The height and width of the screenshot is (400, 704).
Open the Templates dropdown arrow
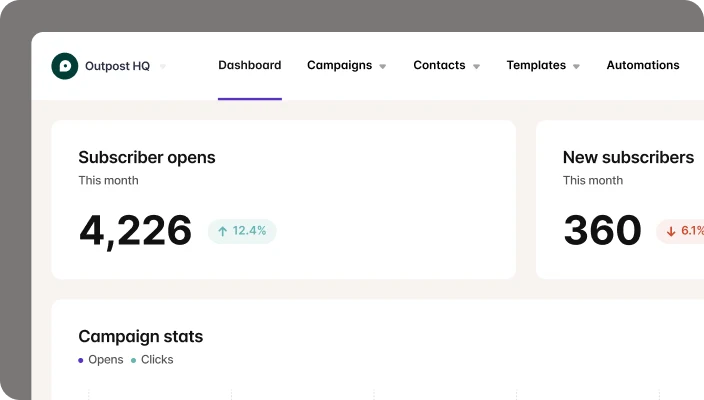576,67
